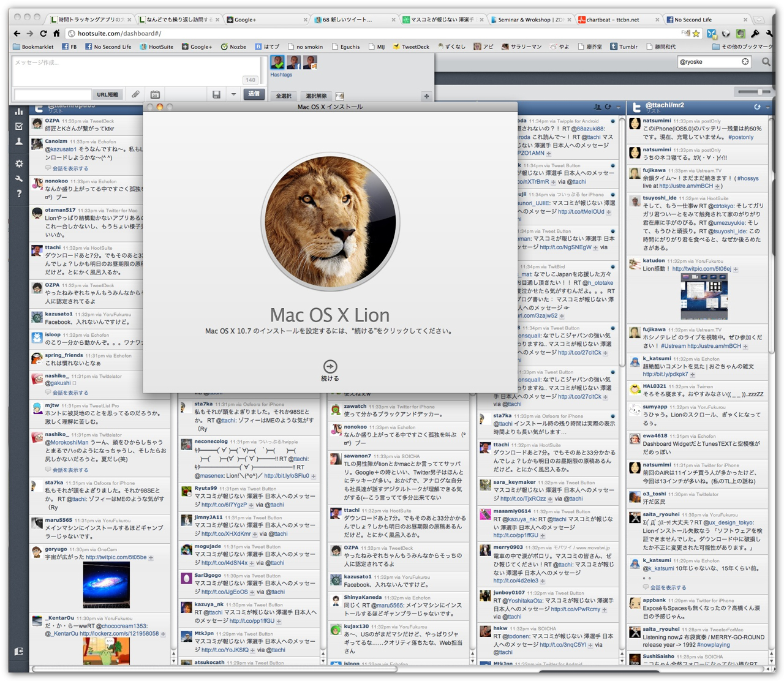
Task: Switch to the Seminar & Workshop tab
Action: click(530, 20)
